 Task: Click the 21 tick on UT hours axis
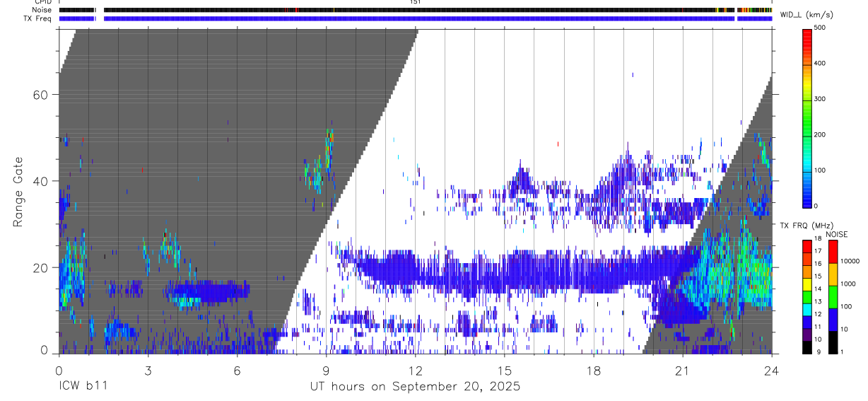point(683,370)
